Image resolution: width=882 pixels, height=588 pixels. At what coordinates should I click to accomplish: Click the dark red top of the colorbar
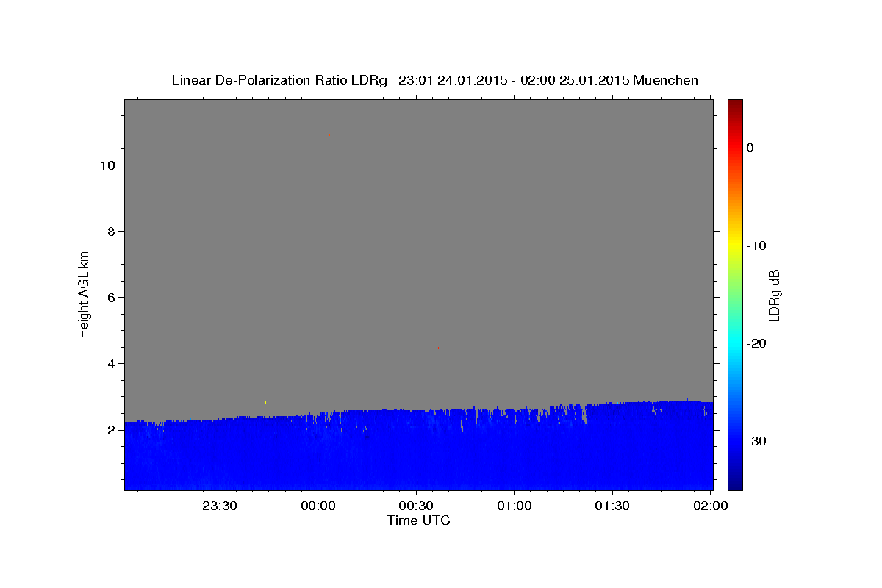point(735,104)
